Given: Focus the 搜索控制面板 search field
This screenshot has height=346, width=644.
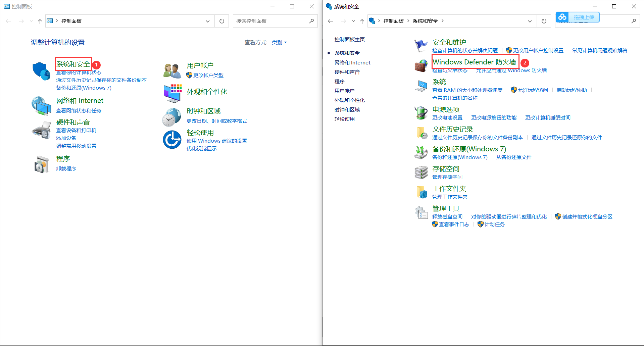Looking at the screenshot, I should 271,21.
